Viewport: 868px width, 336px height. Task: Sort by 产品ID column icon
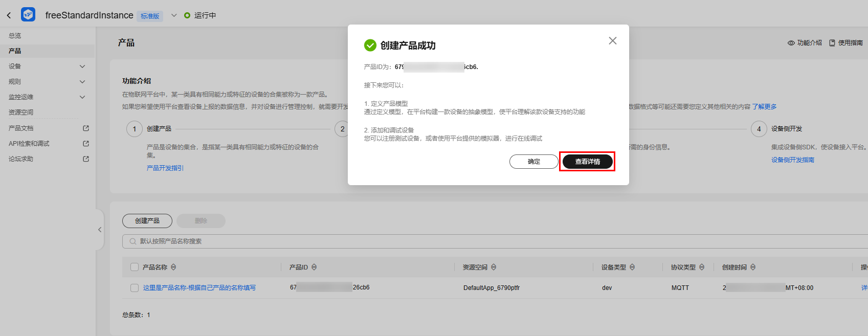click(314, 267)
